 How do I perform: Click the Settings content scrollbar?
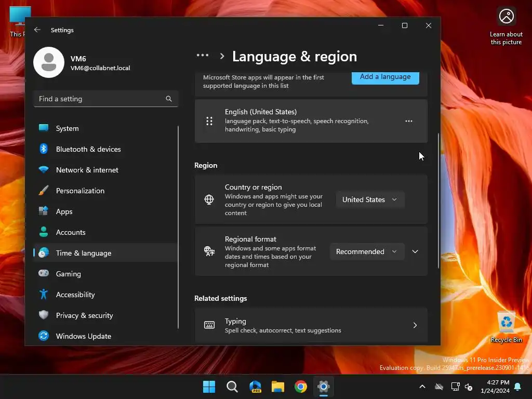pos(438,200)
